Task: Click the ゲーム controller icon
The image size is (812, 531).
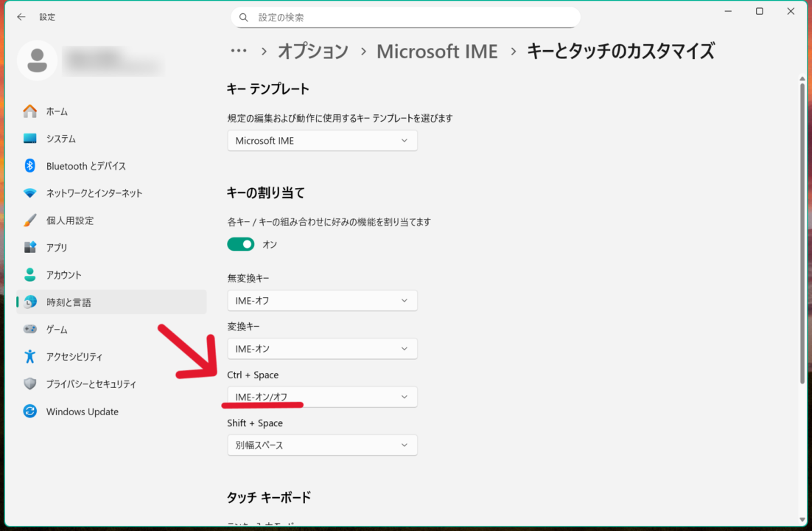Action: click(30, 329)
